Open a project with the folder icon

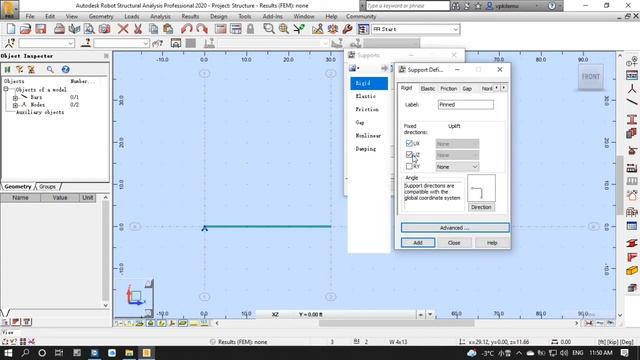(25, 29)
